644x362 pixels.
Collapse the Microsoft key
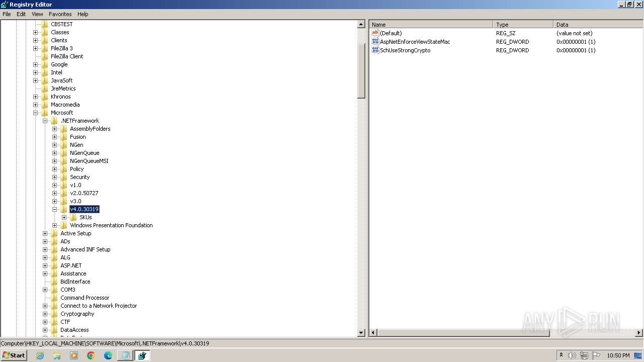pos(36,113)
